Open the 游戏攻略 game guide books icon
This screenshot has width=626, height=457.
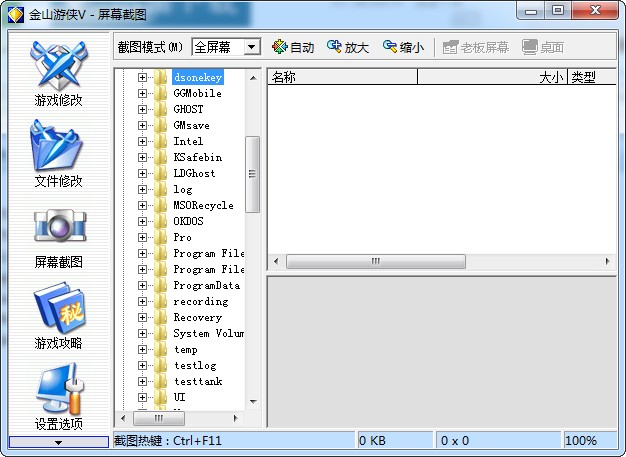[59, 307]
